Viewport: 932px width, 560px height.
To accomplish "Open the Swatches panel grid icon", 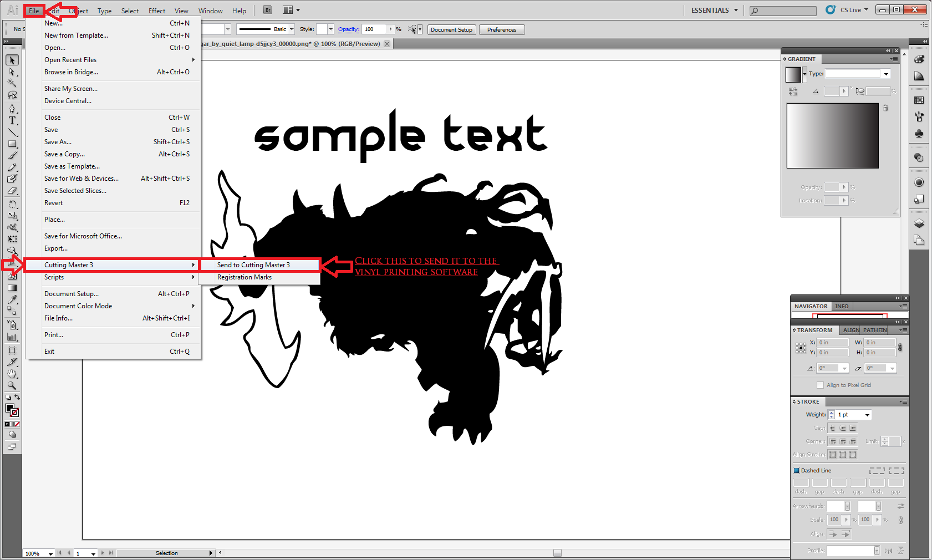I will (919, 100).
